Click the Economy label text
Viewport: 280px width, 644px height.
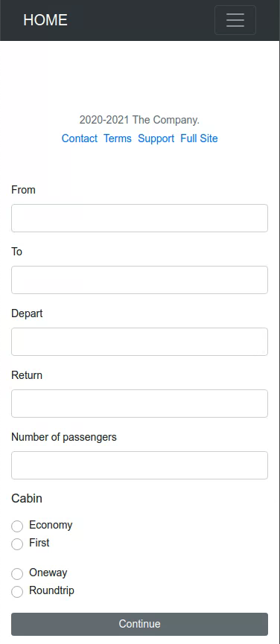[x=51, y=526]
